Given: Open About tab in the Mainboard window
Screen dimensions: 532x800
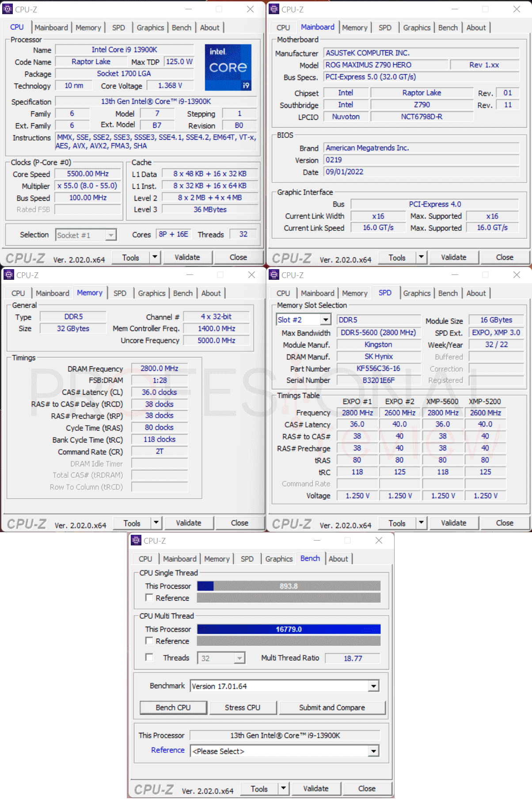Looking at the screenshot, I should 476,27.
